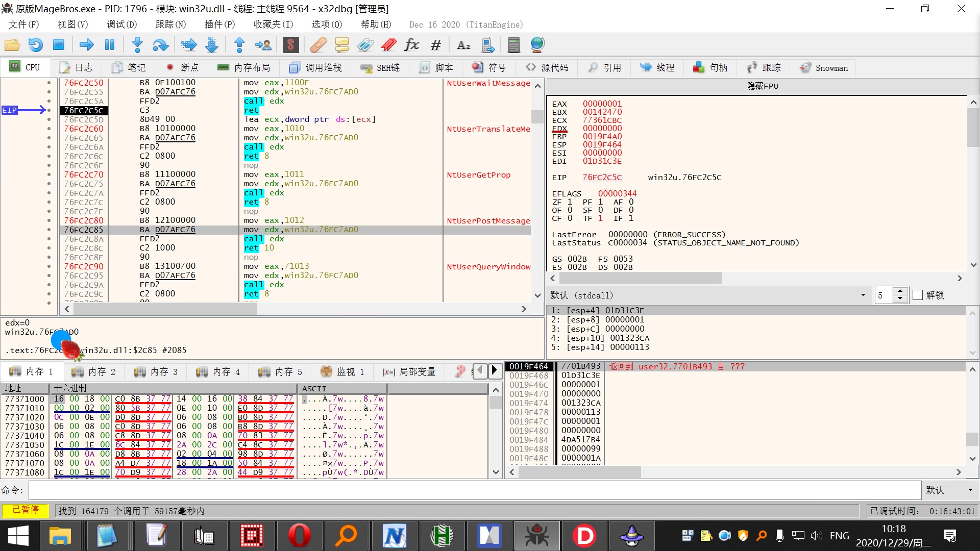The width and height of the screenshot is (980, 551).
Task: Open the 调试(D) menu
Action: coord(121,24)
